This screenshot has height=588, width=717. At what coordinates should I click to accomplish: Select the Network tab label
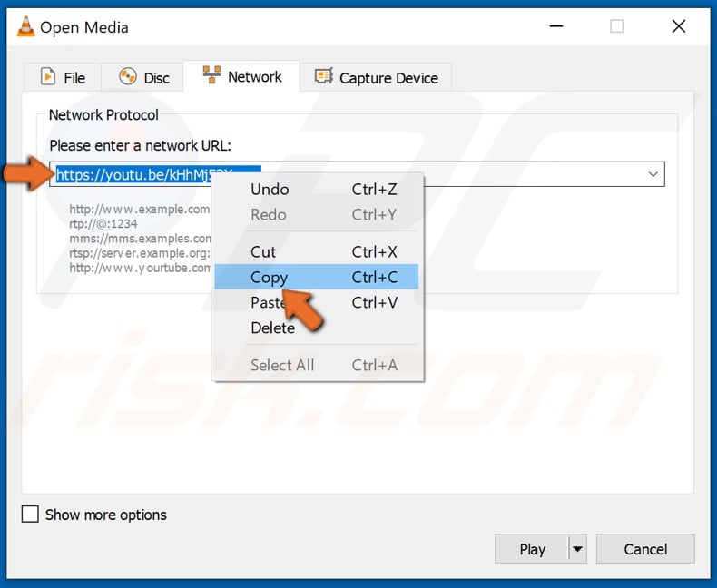(255, 77)
